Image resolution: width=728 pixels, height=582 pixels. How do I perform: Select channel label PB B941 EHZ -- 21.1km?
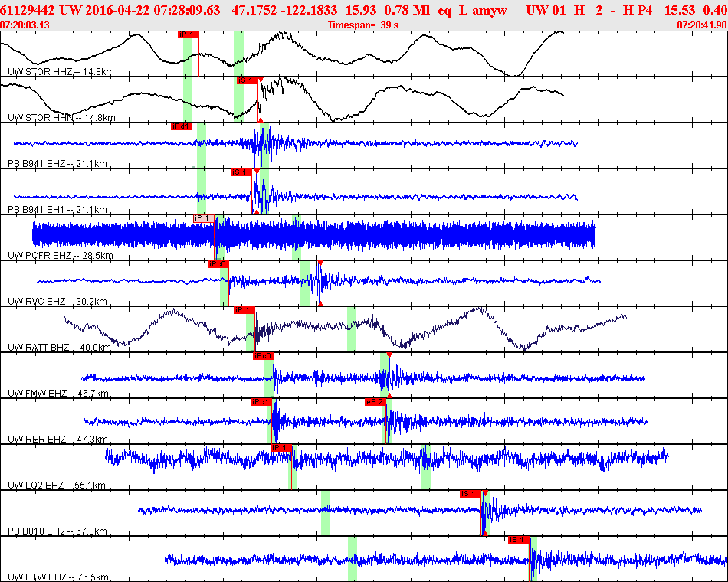(x=57, y=163)
